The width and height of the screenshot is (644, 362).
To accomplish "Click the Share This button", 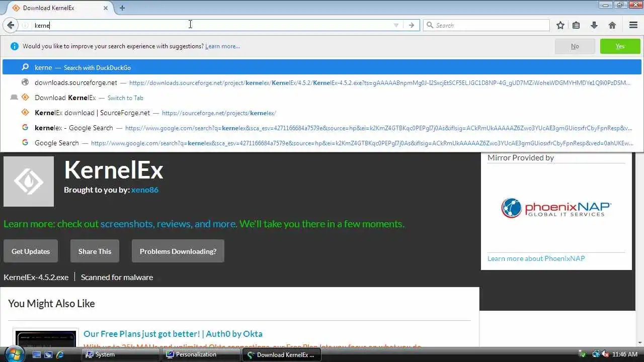I will (95, 251).
